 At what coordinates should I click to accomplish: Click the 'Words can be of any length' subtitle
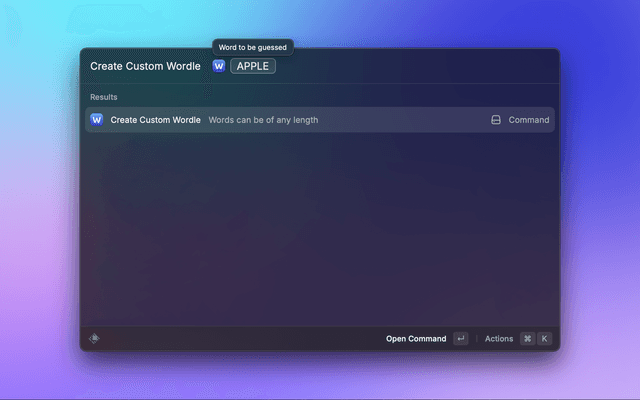click(x=263, y=120)
